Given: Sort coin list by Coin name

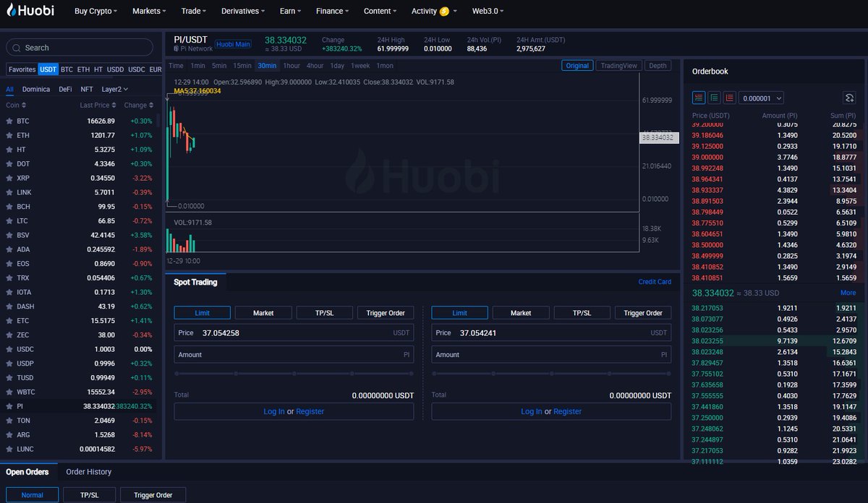Looking at the screenshot, I should (x=16, y=106).
